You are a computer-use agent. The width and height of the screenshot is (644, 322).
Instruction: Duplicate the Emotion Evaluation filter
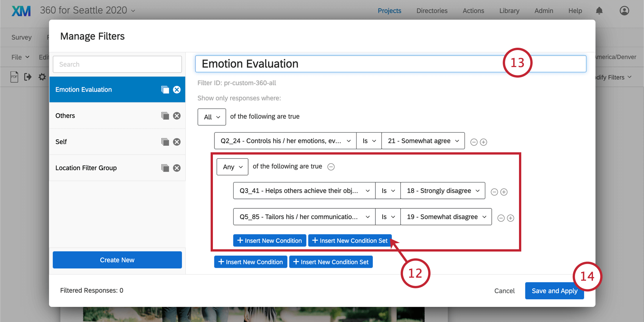[165, 89]
